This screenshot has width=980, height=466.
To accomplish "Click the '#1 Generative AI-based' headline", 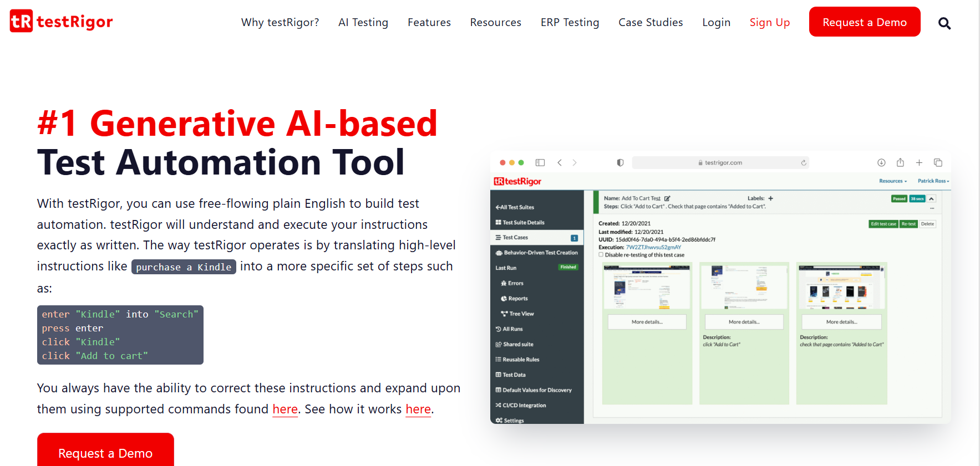I will [237, 123].
